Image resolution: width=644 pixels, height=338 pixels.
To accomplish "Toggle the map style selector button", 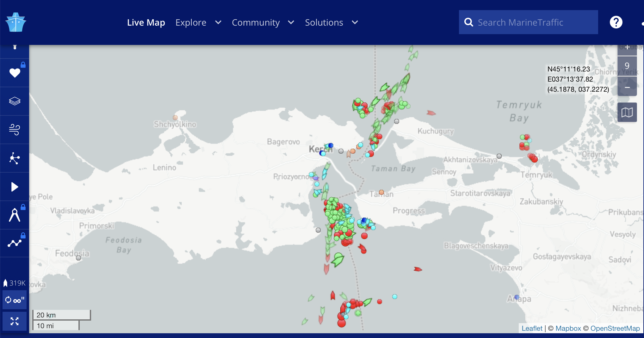I will [x=627, y=112].
